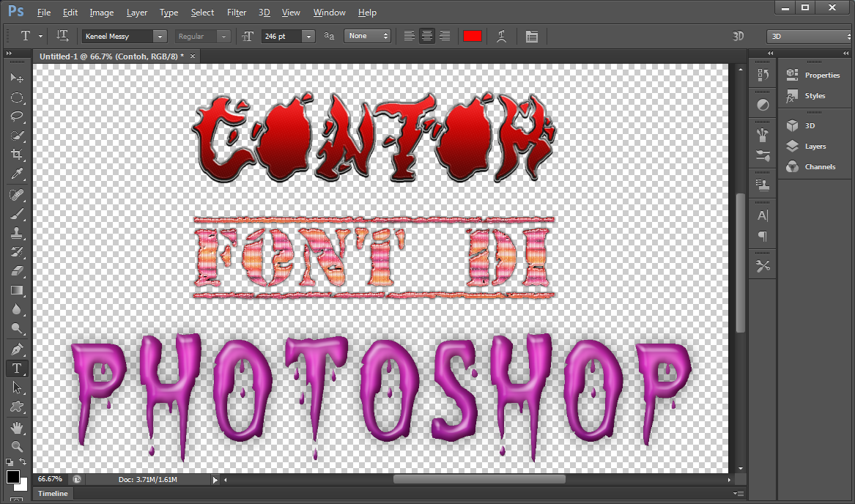Open the Image menu
Screen dimensions: 855x504
(x=101, y=12)
